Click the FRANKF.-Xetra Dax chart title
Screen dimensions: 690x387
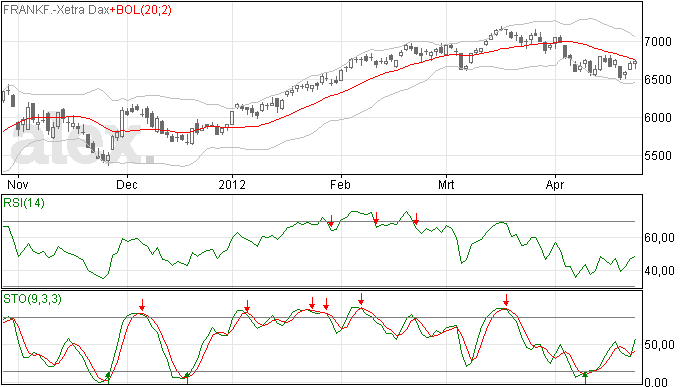[56, 10]
